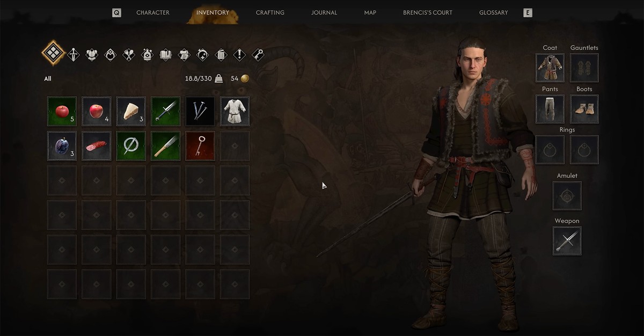Select the quest items exclamation filter
644x336 pixels.
(x=239, y=54)
